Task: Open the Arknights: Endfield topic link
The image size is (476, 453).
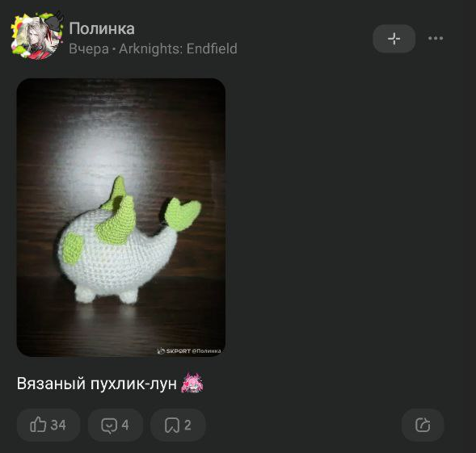Action: pyautogui.click(x=178, y=48)
